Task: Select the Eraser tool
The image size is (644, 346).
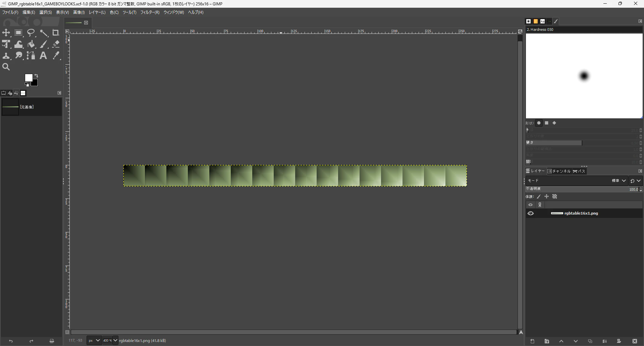Action: (56, 44)
